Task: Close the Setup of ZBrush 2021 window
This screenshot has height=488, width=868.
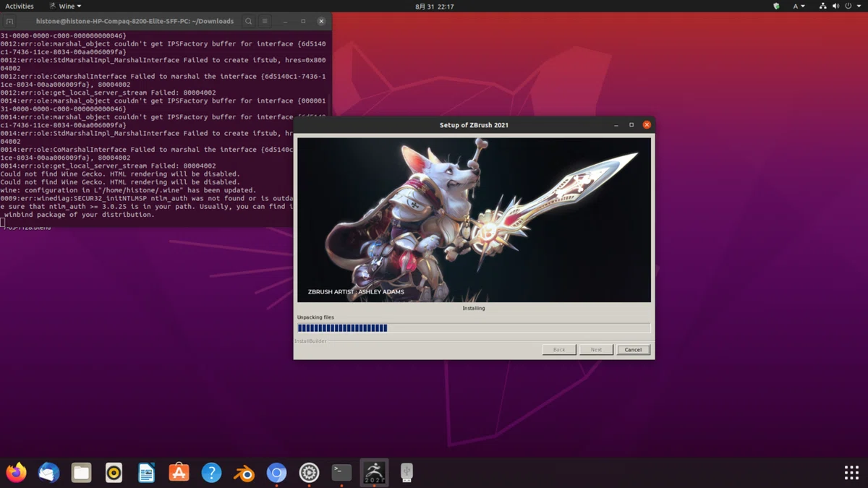Action: (647, 125)
